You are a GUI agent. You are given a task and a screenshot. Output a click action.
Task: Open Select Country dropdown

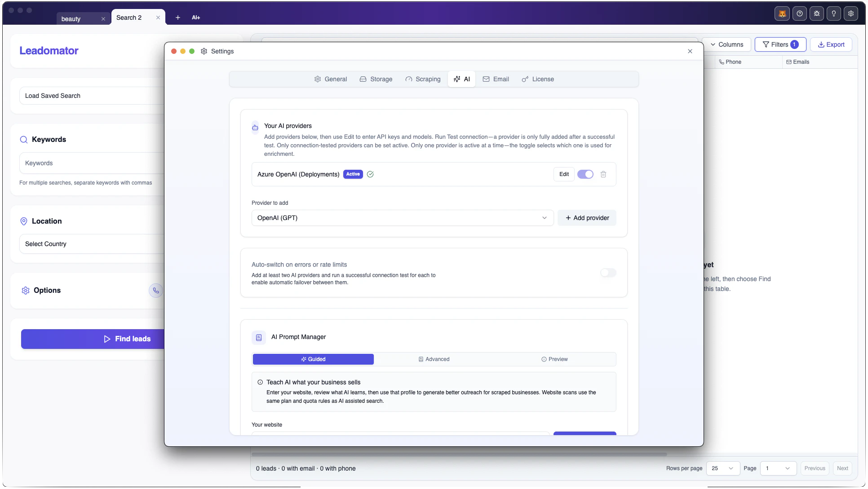point(92,244)
